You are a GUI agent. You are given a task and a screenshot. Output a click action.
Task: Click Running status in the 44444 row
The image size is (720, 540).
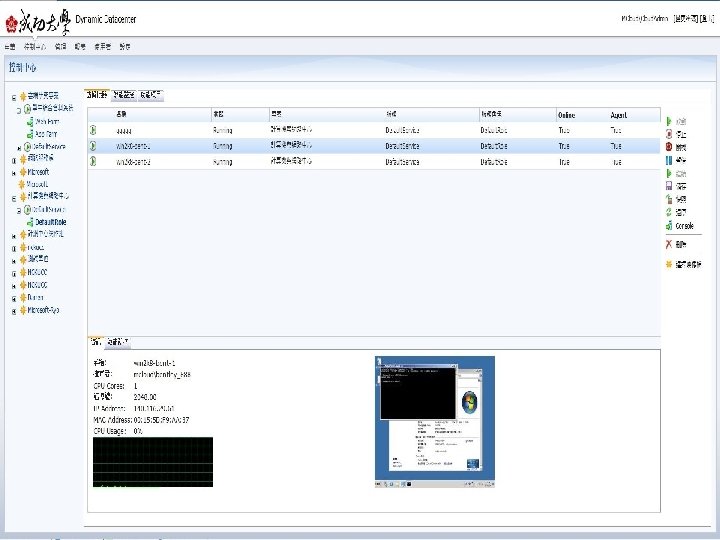[x=223, y=130]
